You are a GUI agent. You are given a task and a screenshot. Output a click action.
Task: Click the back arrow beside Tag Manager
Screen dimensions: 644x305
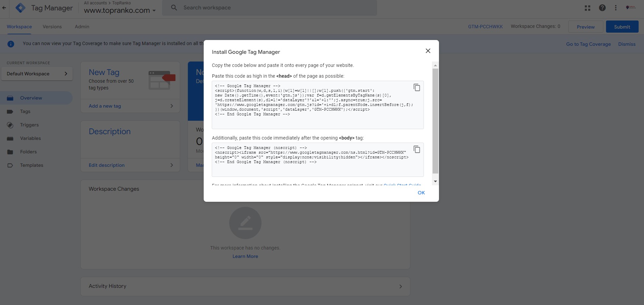pyautogui.click(x=4, y=8)
